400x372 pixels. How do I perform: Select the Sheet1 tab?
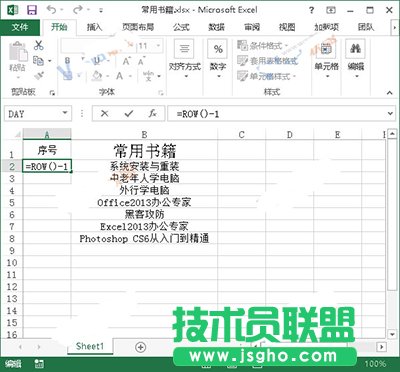coord(90,347)
